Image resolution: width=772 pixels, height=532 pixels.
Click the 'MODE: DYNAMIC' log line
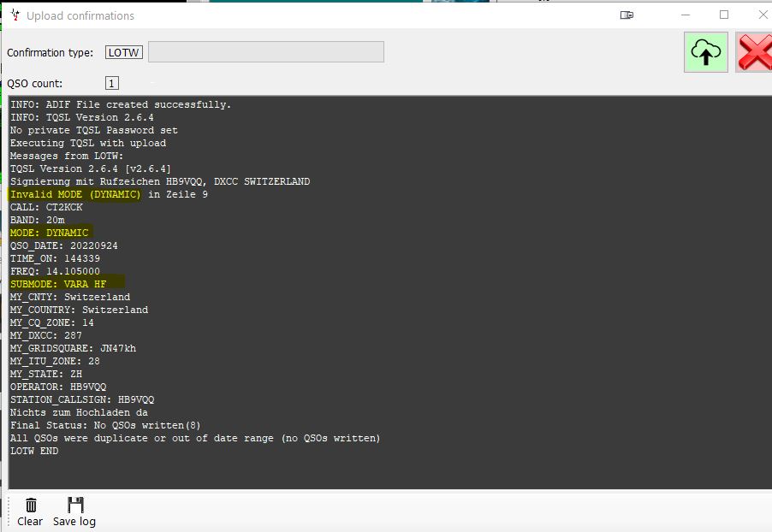(x=50, y=233)
